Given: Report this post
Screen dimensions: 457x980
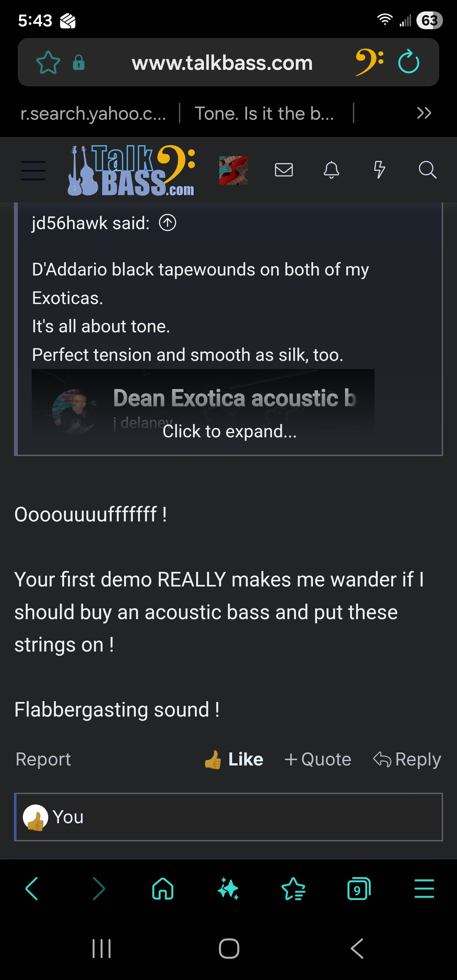Looking at the screenshot, I should (x=43, y=759).
